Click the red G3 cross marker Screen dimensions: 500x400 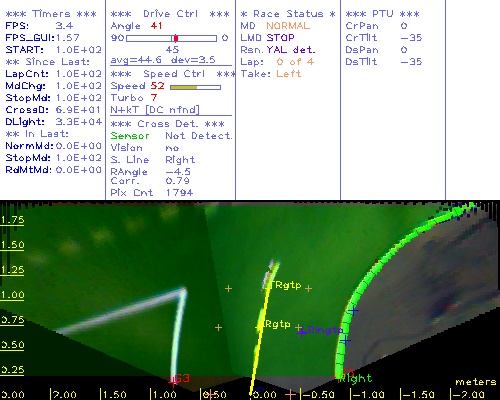coord(173,382)
